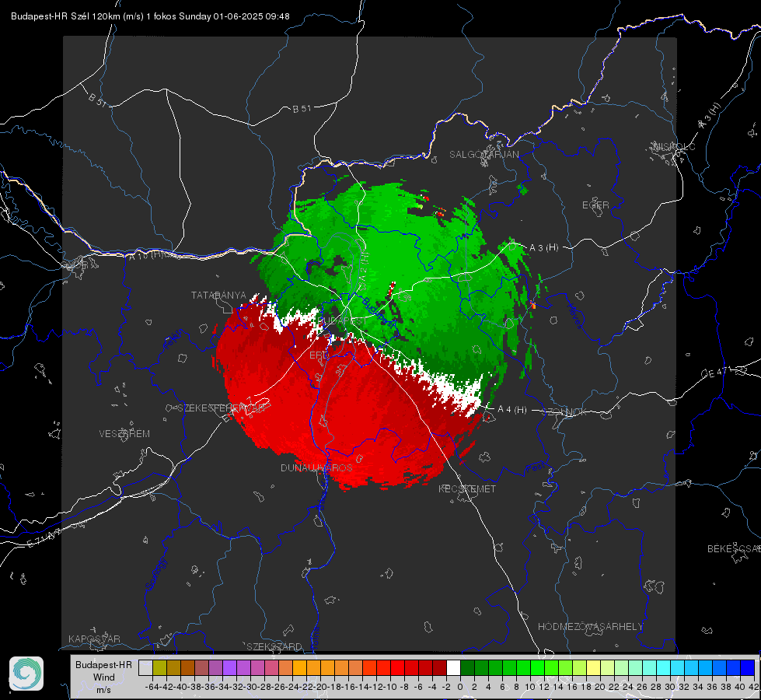Select the amber swatch between -24 and -22
The height and width of the screenshot is (700, 761).
[x=299, y=667]
